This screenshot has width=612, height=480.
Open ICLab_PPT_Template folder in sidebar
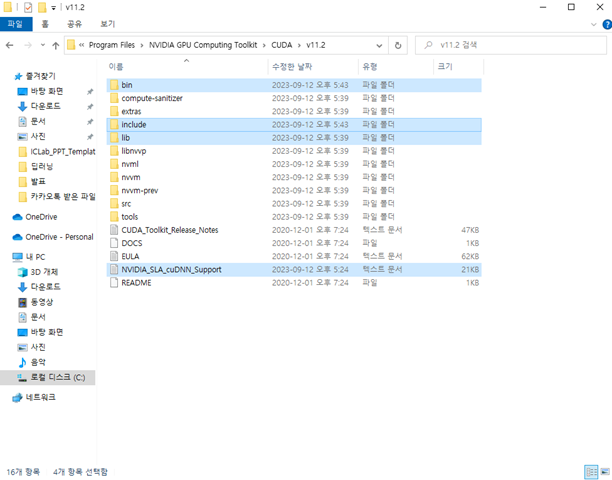[x=62, y=151]
